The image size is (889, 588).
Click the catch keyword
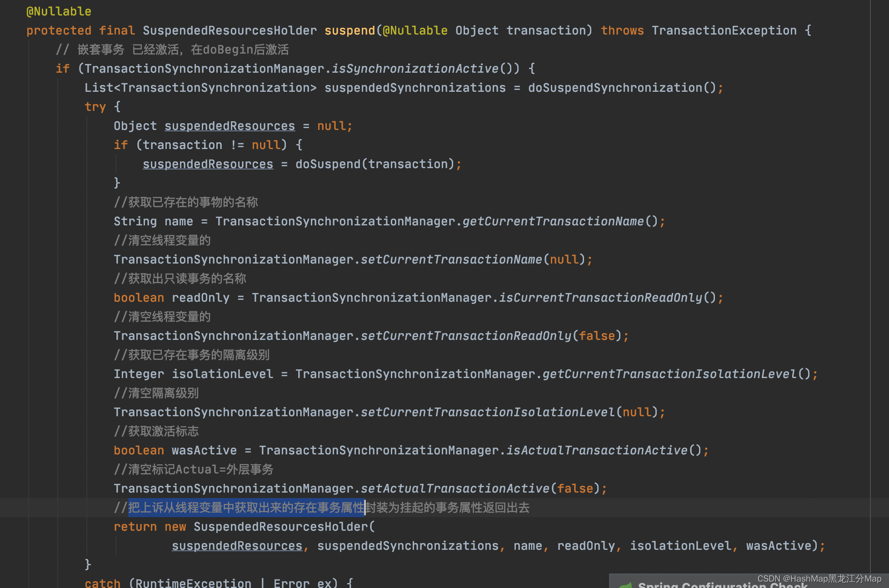(x=102, y=583)
